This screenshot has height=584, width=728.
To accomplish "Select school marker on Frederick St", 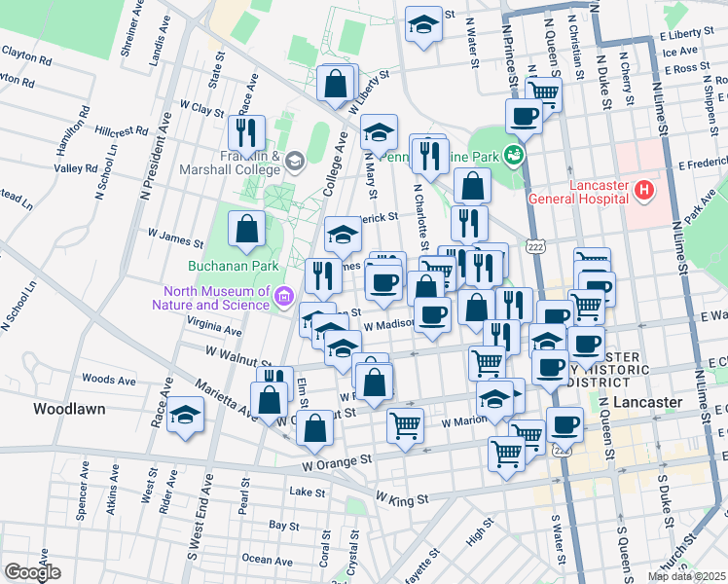I will [x=343, y=237].
